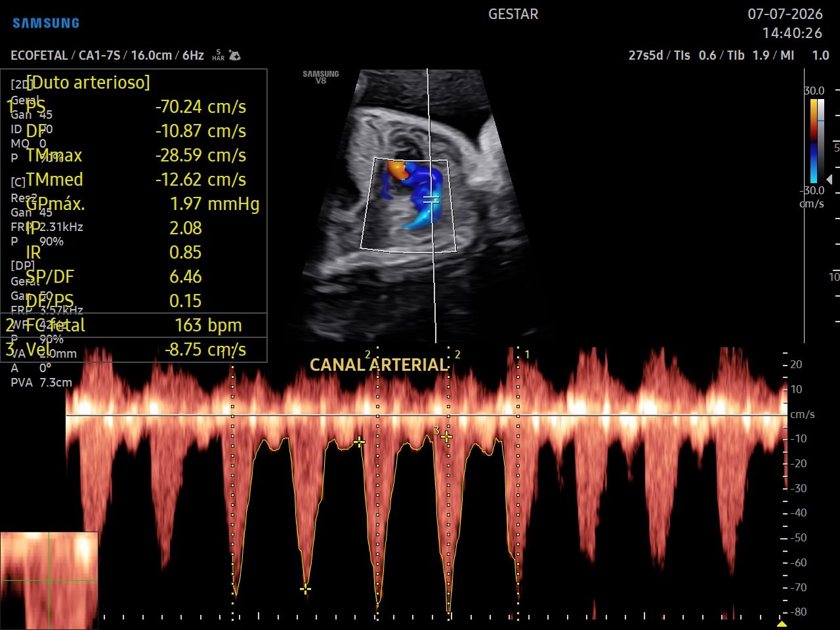The height and width of the screenshot is (630, 840).
Task: Click the TIs 0.6 thermal index
Action: click(x=695, y=56)
